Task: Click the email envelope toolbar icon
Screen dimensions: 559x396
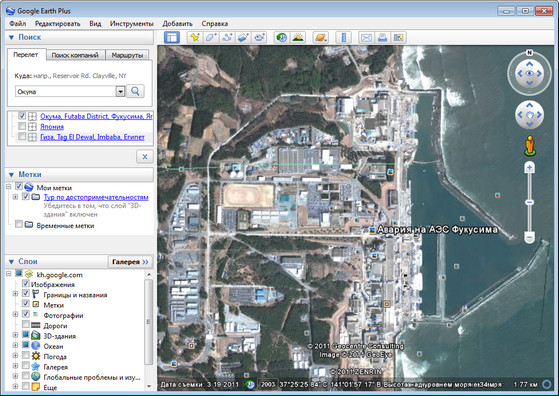Action: click(x=366, y=37)
